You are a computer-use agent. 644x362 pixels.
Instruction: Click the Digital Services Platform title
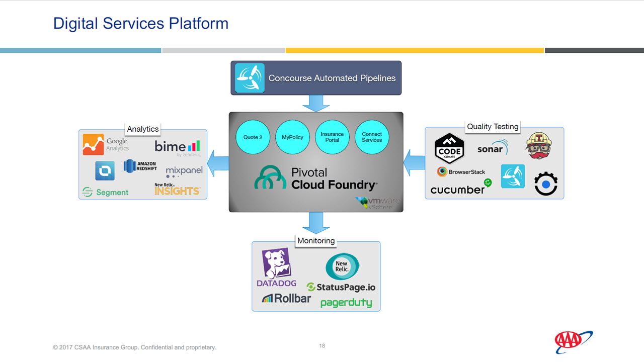point(141,23)
